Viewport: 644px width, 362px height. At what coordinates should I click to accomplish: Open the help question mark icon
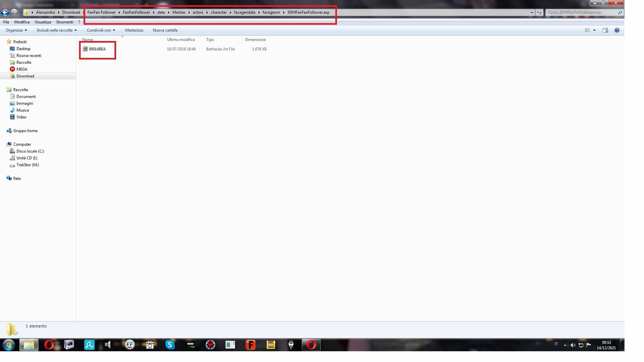tap(616, 30)
